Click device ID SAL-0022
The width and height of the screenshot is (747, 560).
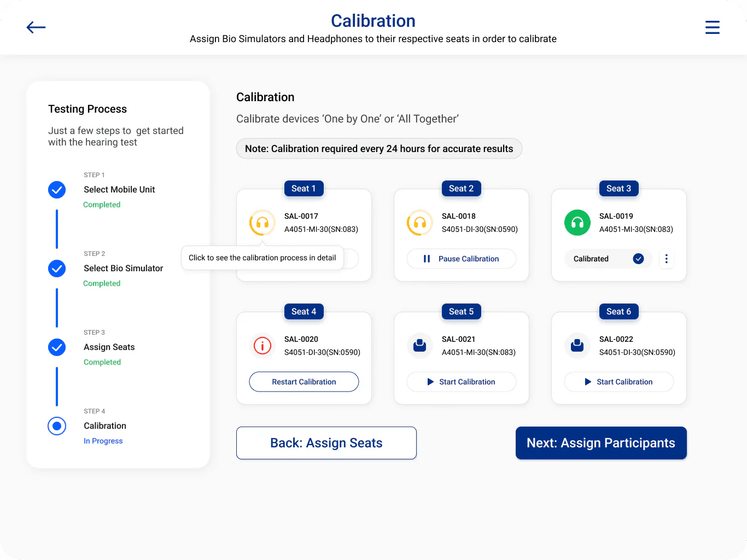[x=616, y=339]
